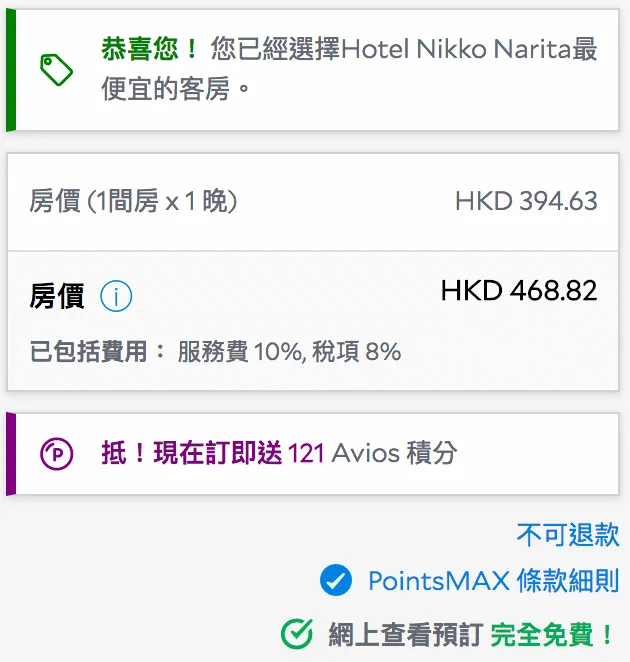Click the blue PointsMAX checkmark badge

336,580
